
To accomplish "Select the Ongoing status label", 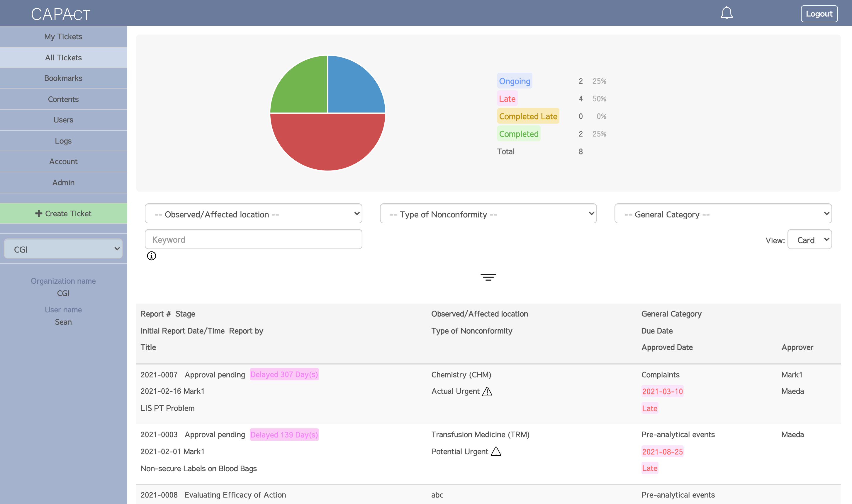I will [514, 81].
